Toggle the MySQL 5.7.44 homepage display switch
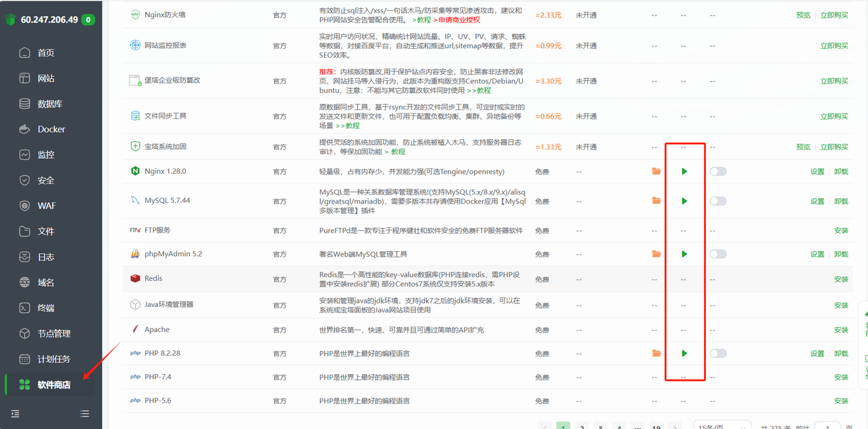 click(x=717, y=201)
